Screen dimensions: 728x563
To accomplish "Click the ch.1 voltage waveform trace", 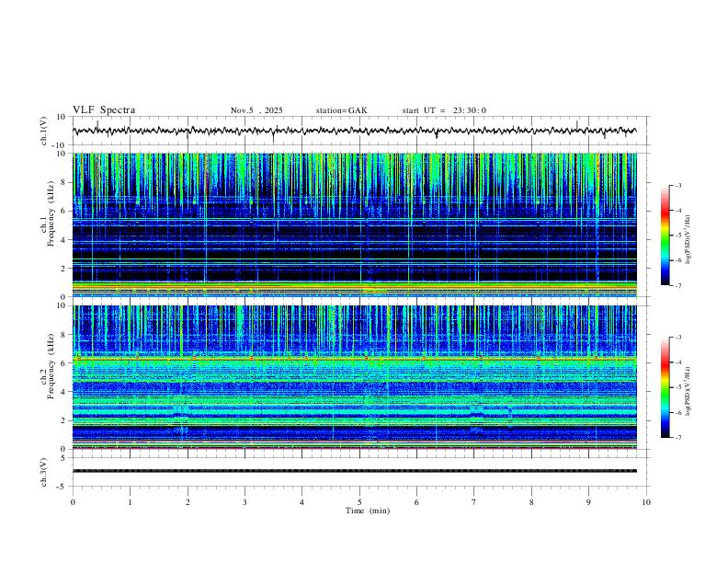I will coord(354,131).
